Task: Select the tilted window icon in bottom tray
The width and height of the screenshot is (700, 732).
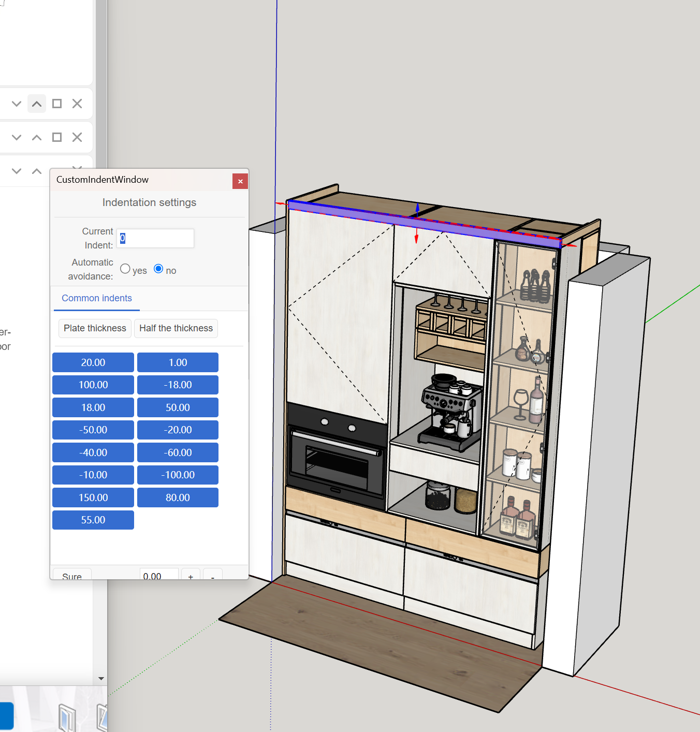Action: [x=102, y=717]
